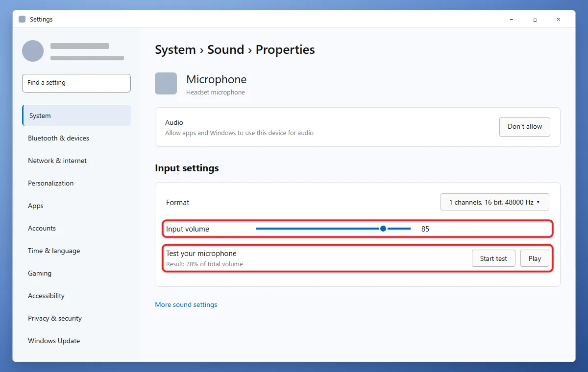The width and height of the screenshot is (588, 372).
Task: Click the Microphone device icon
Action: [166, 83]
